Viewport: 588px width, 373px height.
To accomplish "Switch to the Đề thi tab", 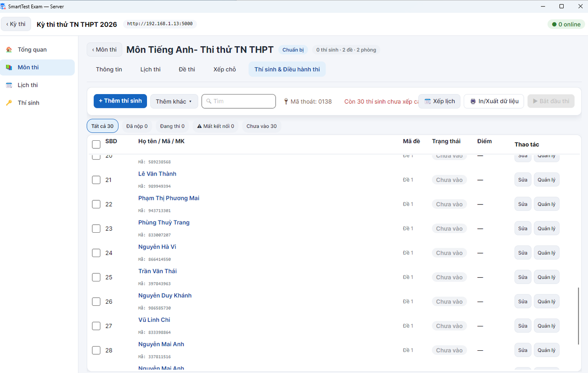I will click(x=186, y=69).
